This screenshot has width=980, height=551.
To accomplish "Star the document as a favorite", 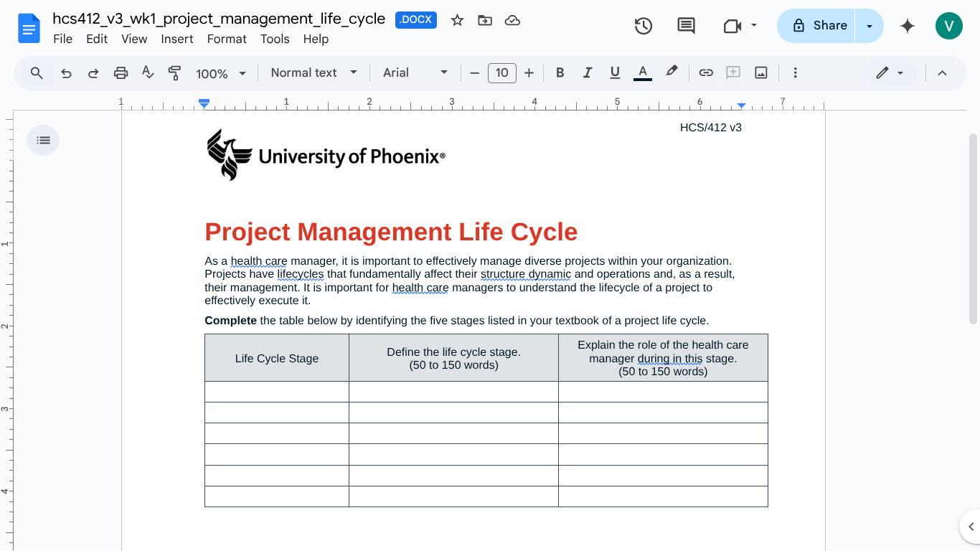I will coord(457,21).
